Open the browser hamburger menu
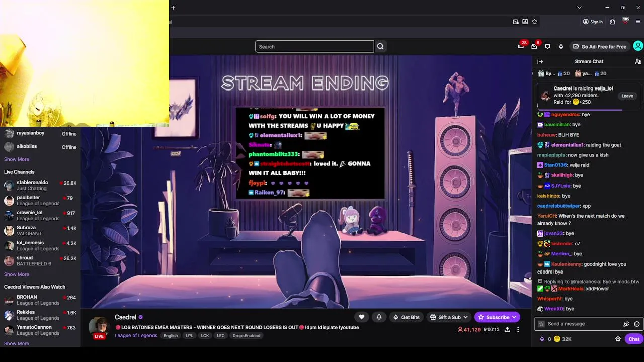 (638, 22)
